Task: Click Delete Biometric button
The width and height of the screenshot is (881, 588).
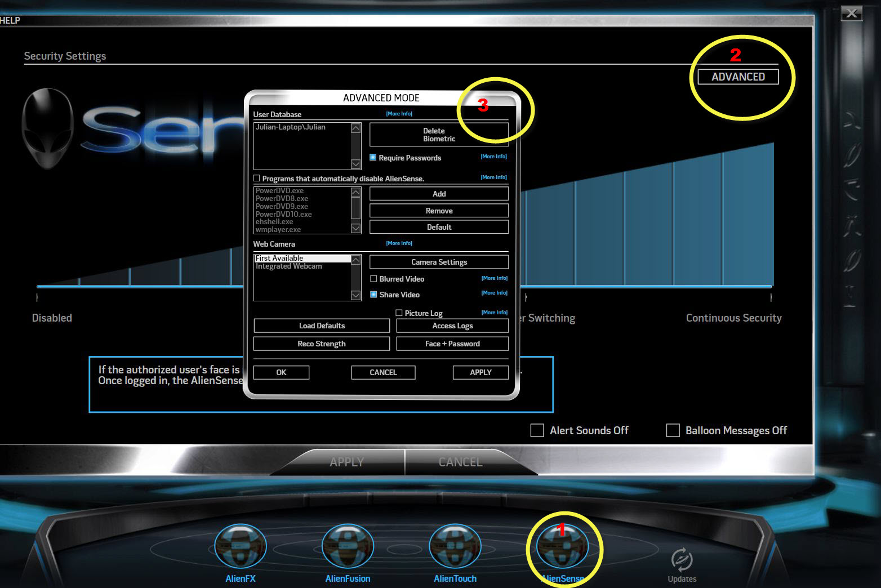Action: click(x=439, y=135)
